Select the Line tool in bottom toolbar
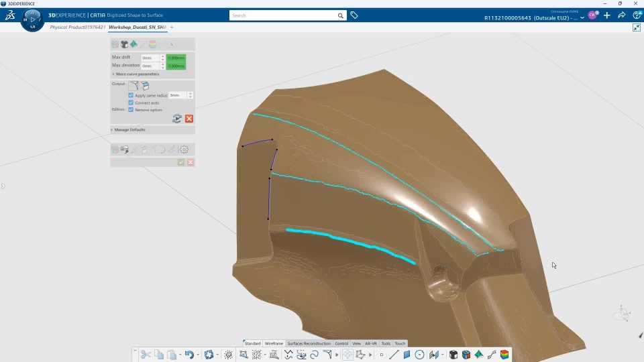644x362 pixels. tap(394, 355)
